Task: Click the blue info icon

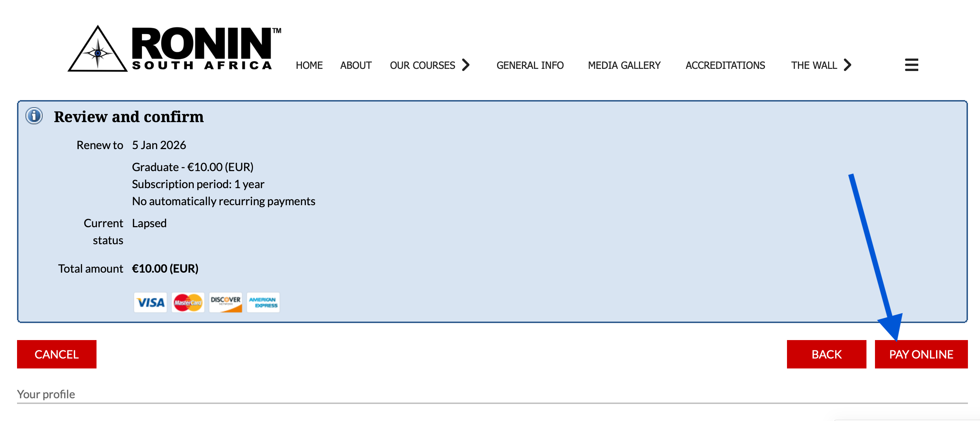Action: tap(34, 116)
